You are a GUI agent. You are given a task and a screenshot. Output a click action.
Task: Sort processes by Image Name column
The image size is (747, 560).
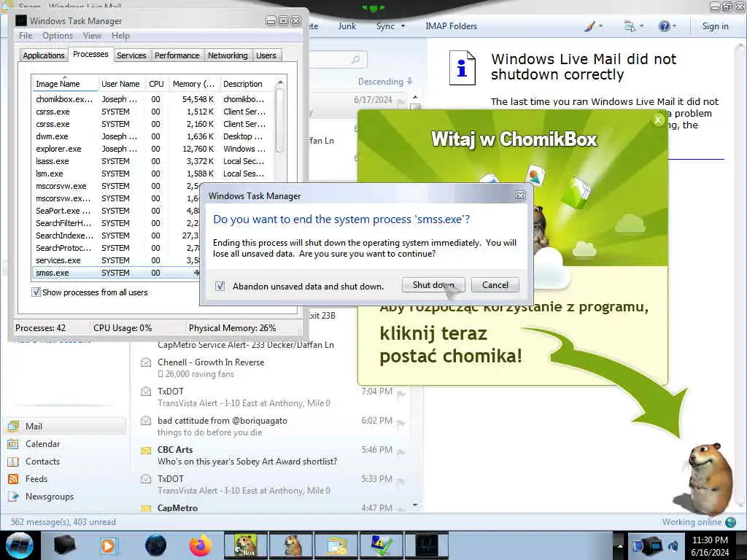tap(65, 84)
